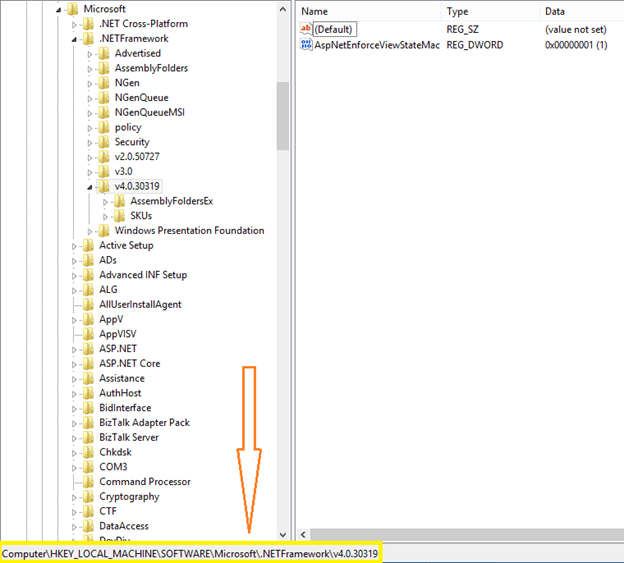This screenshot has height=563, width=624.
Task: Click the 0x00000001 (1) data cell
Action: [x=576, y=45]
